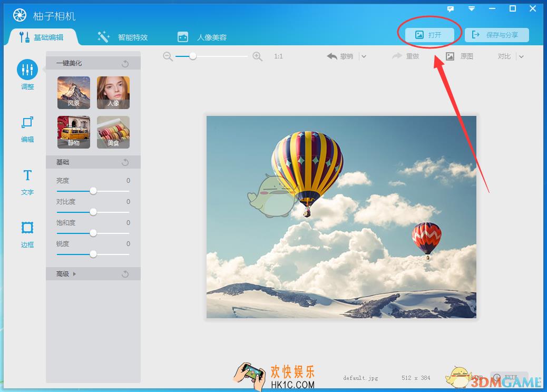Click the 饱和度 saturation slider handle
This screenshot has height=392, width=547.
(93, 233)
